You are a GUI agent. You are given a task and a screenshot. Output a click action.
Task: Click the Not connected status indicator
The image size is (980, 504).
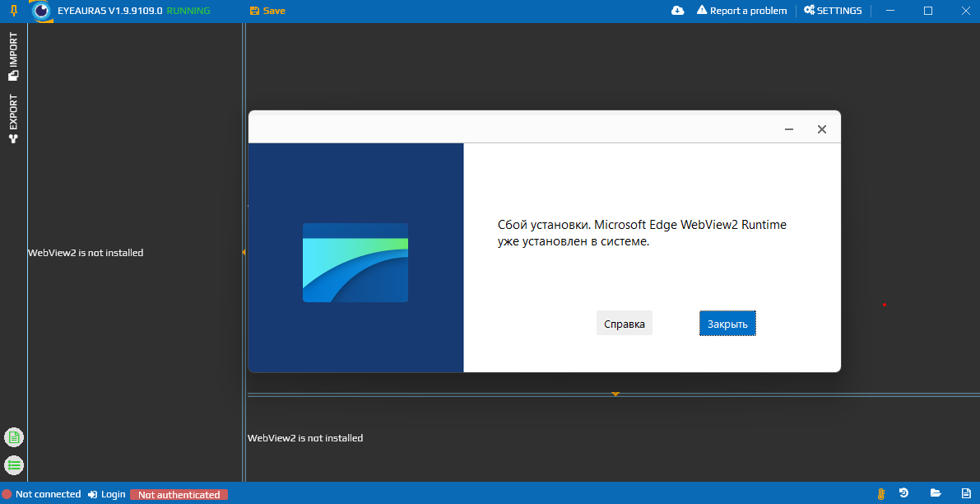tap(41, 494)
